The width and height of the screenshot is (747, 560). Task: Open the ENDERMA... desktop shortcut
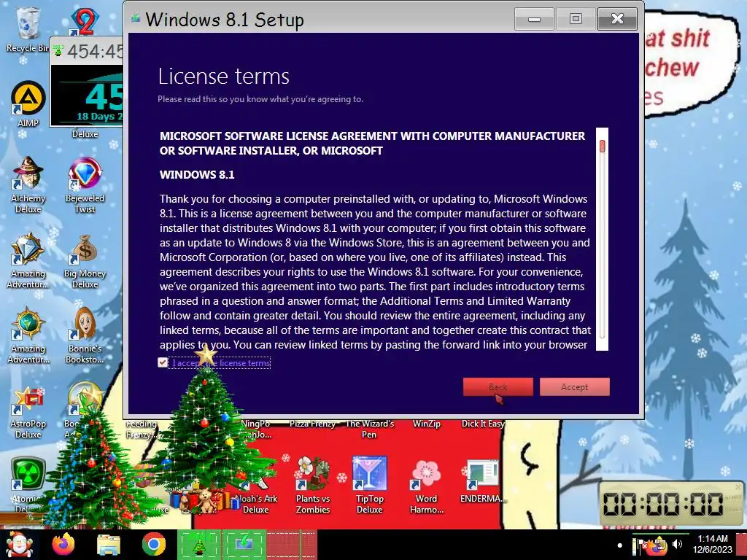coord(483,480)
